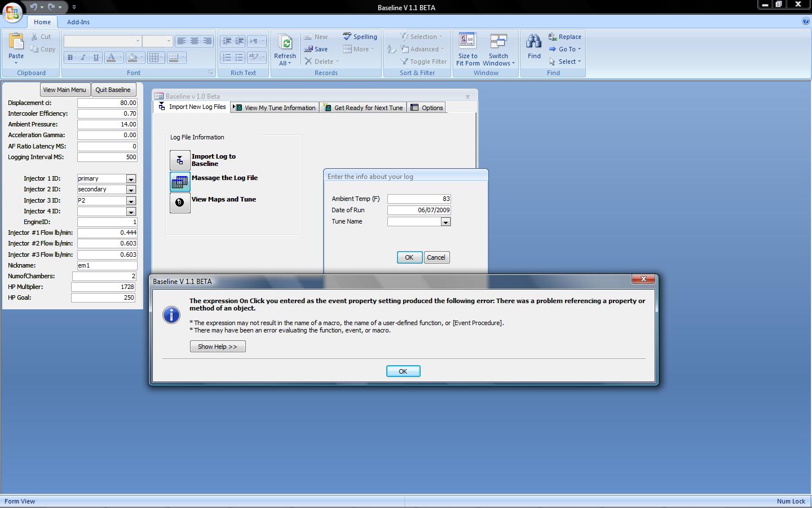
Task: Click the View Maps and Tune icon
Action: tap(180, 203)
